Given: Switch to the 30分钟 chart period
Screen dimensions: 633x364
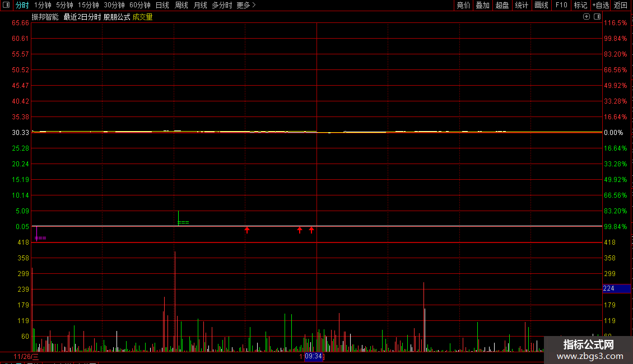Looking at the screenshot, I should 114,5.
